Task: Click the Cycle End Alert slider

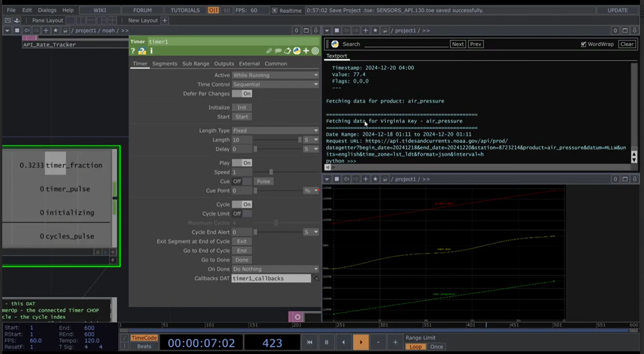Action: point(277,232)
